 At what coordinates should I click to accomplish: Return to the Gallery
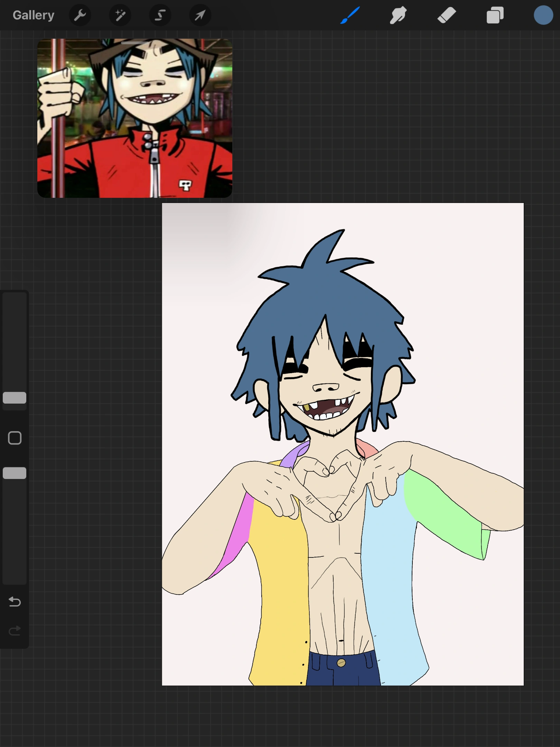point(33,15)
